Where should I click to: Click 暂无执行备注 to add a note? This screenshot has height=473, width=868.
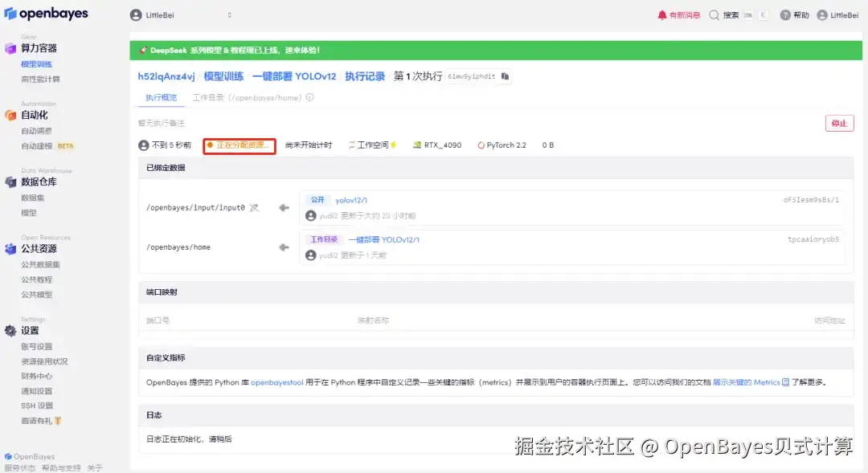click(x=161, y=124)
